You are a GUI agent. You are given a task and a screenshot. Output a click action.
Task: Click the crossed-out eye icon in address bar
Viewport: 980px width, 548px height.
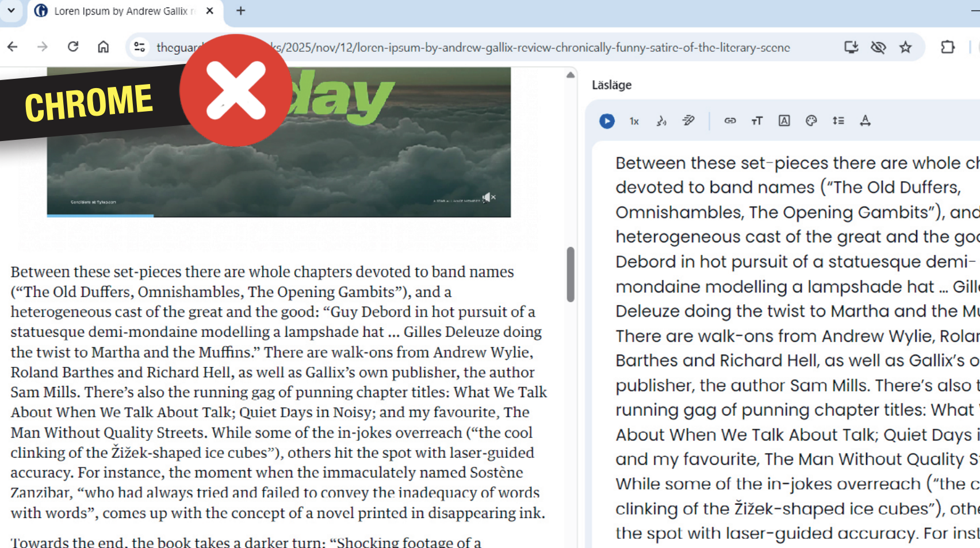coord(878,47)
